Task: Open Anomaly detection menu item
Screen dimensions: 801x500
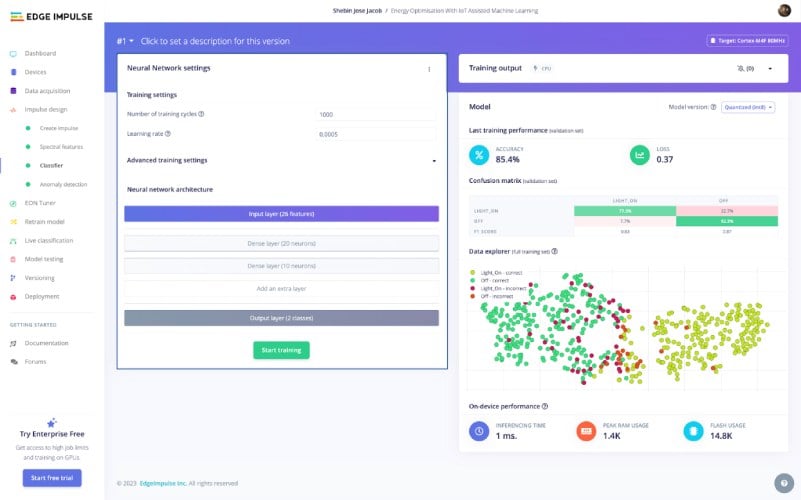Action: tap(63, 184)
